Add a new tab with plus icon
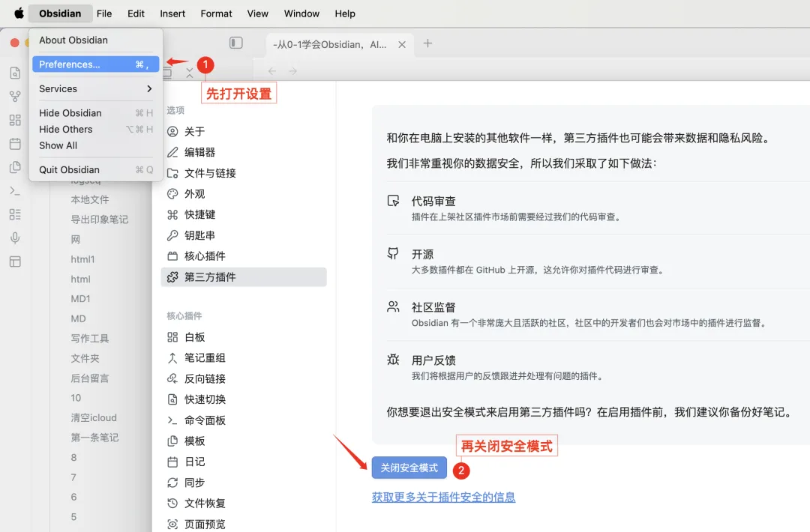This screenshot has height=532, width=810. 427,43
